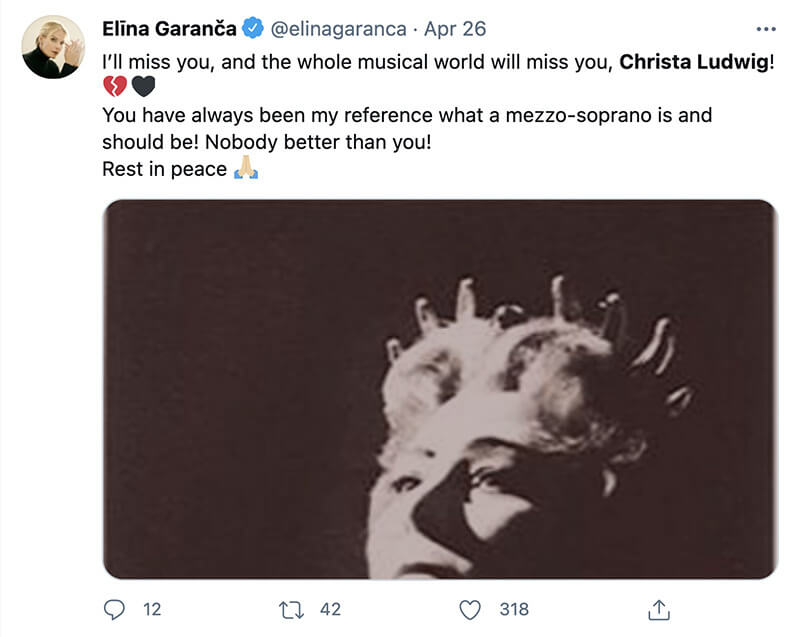Click the sentence starting "You have always been"
Image resolution: width=800 pixels, height=637 pixels.
click(x=407, y=115)
